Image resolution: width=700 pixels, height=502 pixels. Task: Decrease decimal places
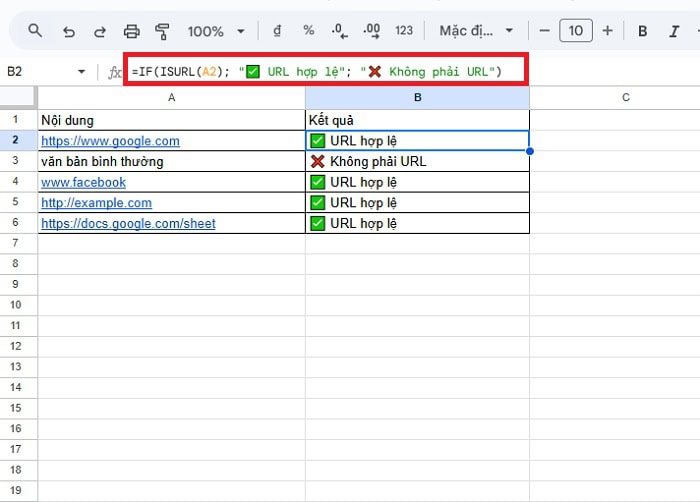(x=340, y=31)
